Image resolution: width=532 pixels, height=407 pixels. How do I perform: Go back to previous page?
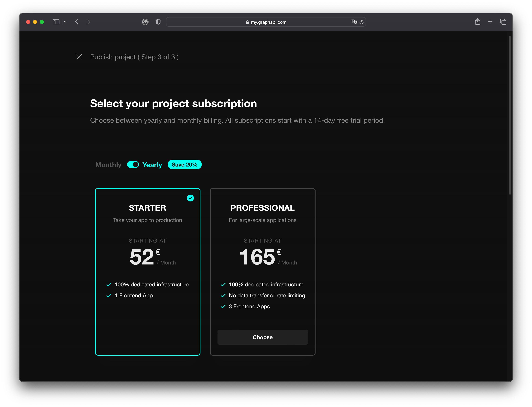77,22
